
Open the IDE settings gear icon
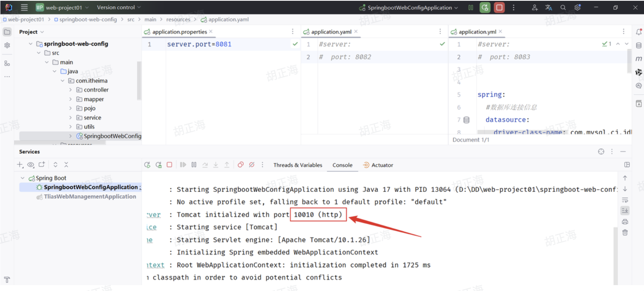pos(577,7)
